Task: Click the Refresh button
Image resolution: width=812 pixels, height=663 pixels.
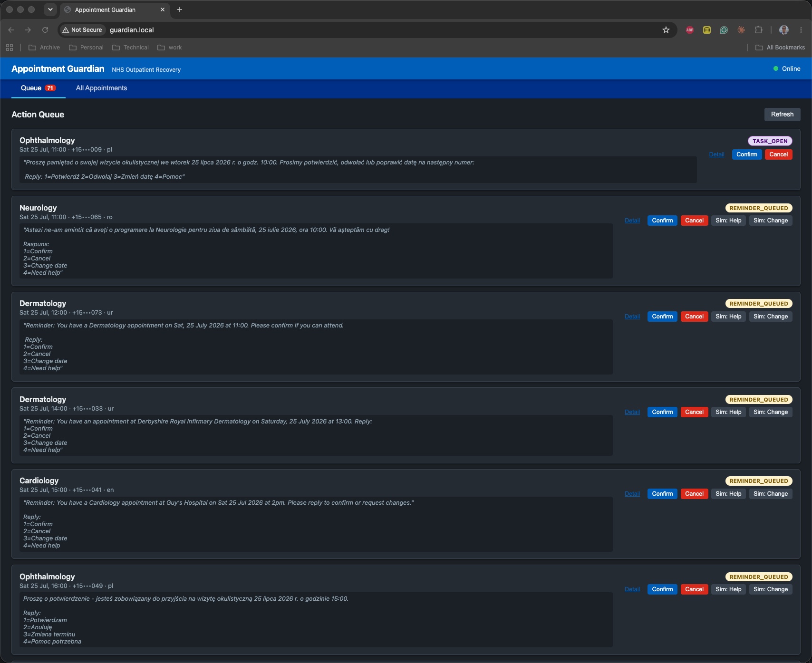Action: coord(782,115)
